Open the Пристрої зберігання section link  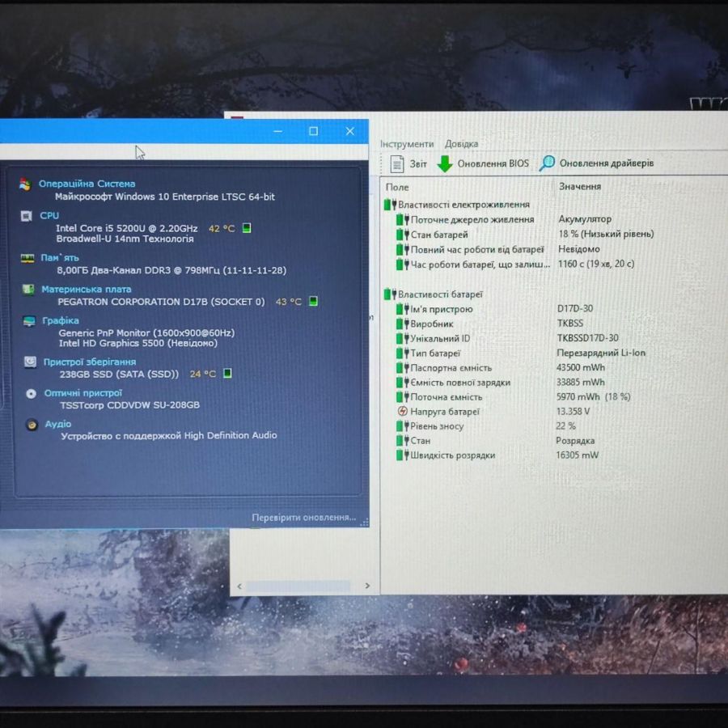click(90, 362)
